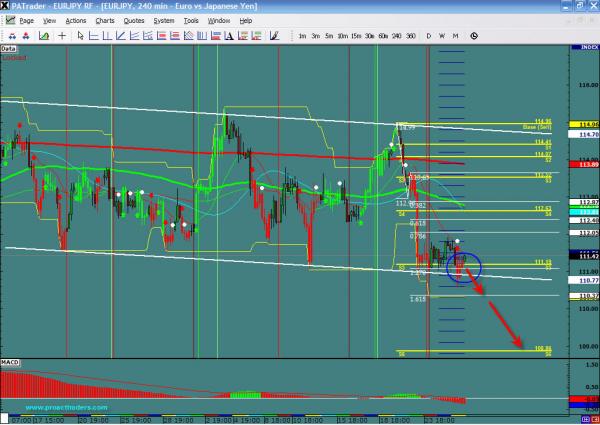
Task: Open the Tools menu
Action: (x=192, y=20)
